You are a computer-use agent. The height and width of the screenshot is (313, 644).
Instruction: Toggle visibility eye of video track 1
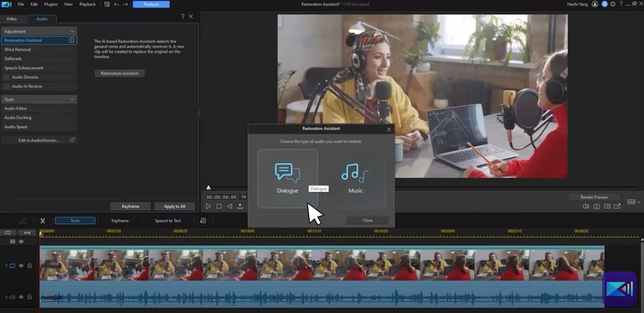[21, 266]
